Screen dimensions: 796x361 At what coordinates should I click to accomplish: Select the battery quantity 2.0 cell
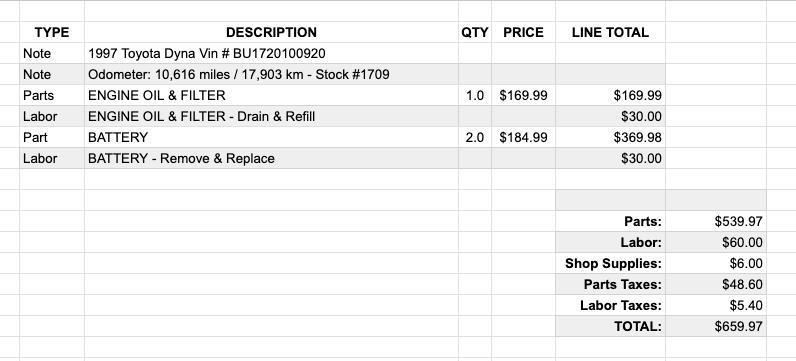click(475, 137)
